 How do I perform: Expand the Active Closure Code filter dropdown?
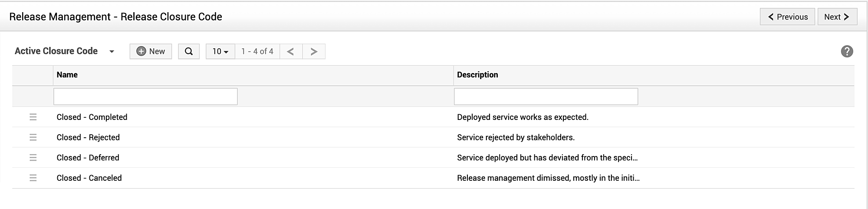pyautogui.click(x=112, y=51)
